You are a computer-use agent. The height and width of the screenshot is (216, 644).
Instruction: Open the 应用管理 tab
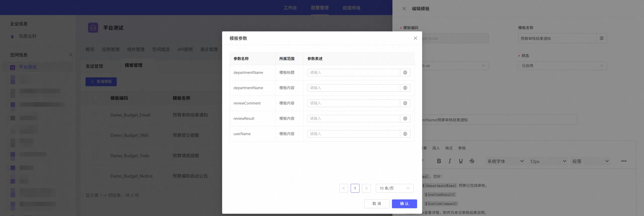click(111, 49)
